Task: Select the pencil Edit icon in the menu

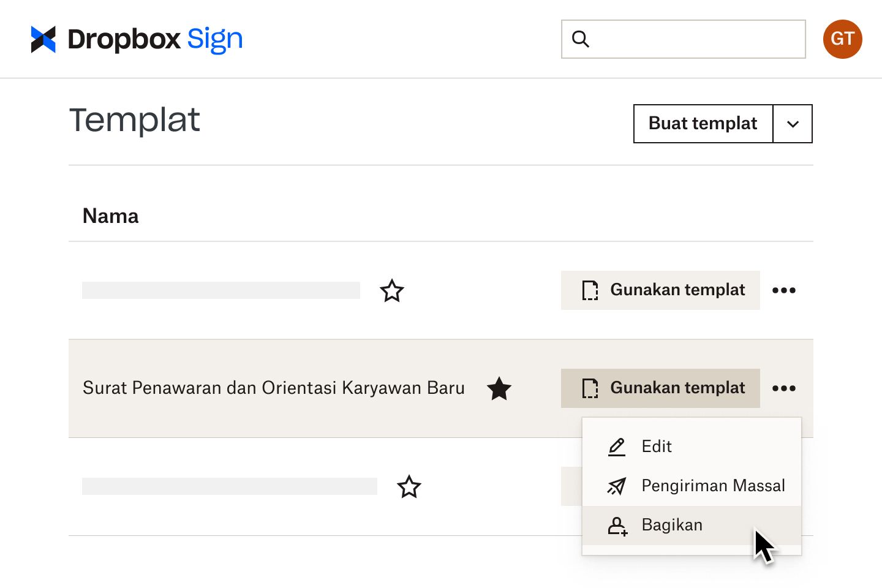Action: 616,447
